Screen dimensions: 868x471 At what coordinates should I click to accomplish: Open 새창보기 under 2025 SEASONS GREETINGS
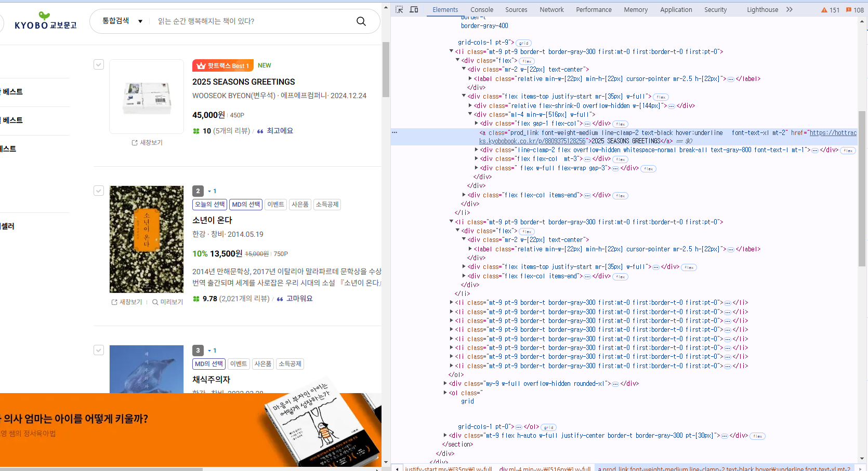coord(147,142)
